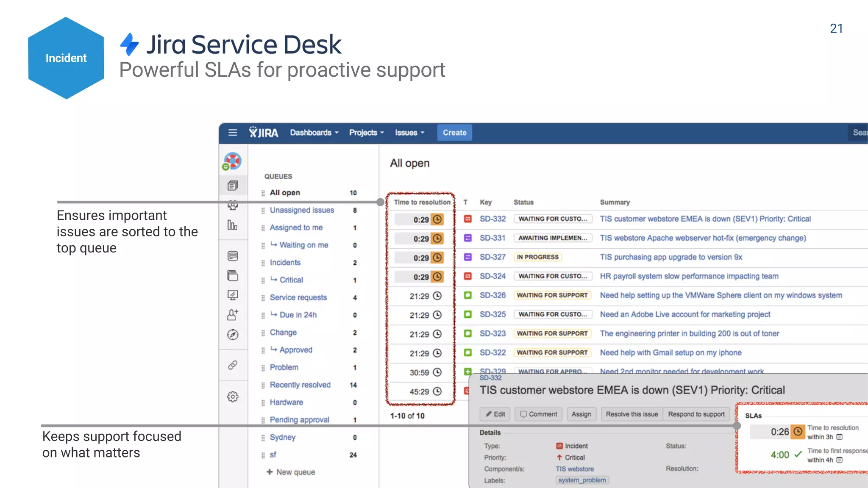The height and width of the screenshot is (488, 868).
Task: Open the invite team person-plus sidebar icon
Action: pyautogui.click(x=233, y=315)
